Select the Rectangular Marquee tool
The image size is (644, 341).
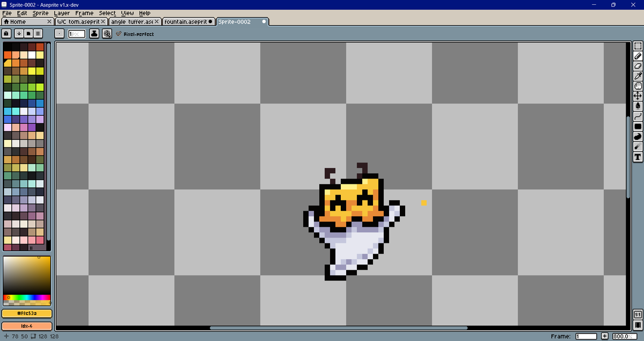(638, 46)
